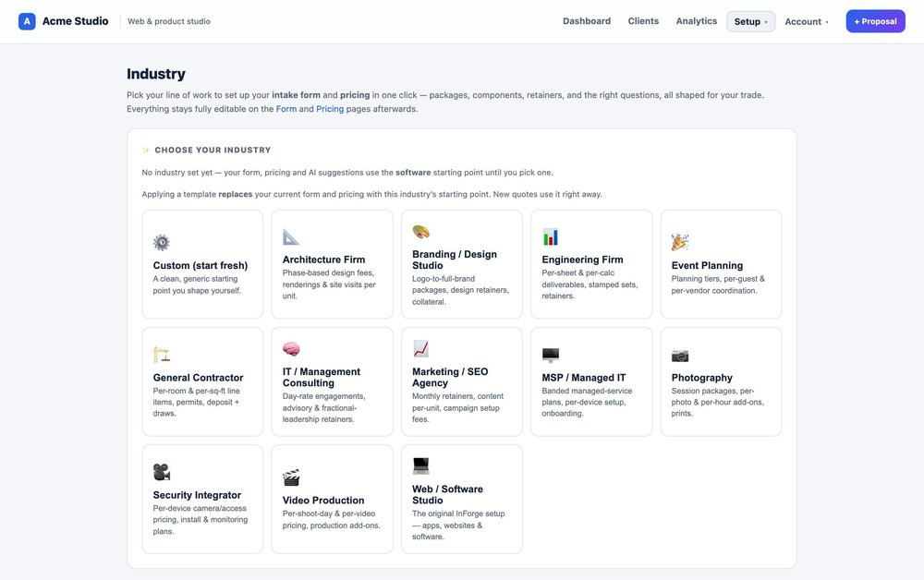Select the IT / Management Consulting title
The width and height of the screenshot is (924, 580).
click(322, 378)
